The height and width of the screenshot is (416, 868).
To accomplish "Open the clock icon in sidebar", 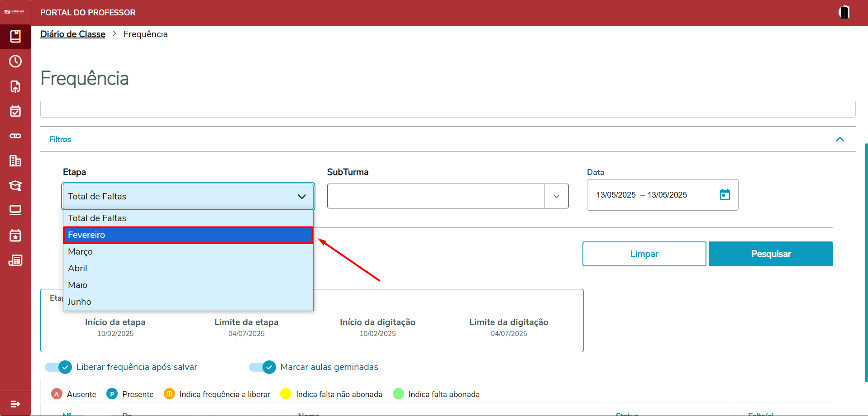I will [x=15, y=61].
